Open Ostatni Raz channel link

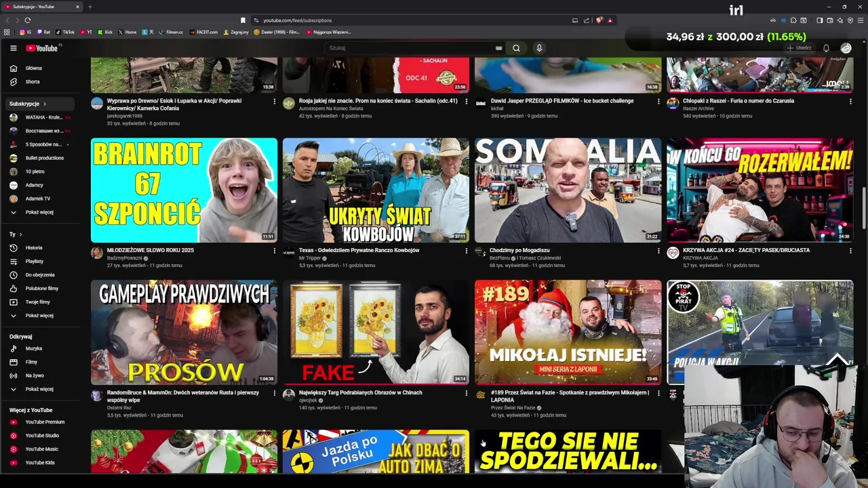pyautogui.click(x=119, y=408)
